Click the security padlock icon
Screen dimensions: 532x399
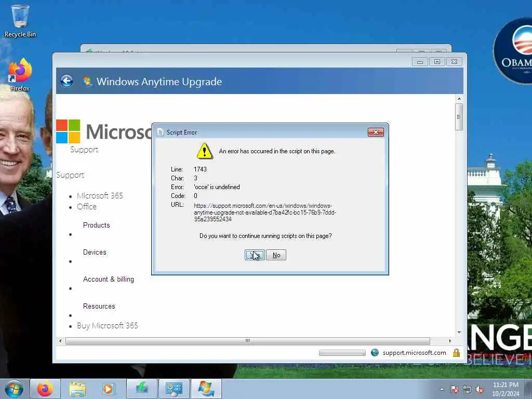456,353
